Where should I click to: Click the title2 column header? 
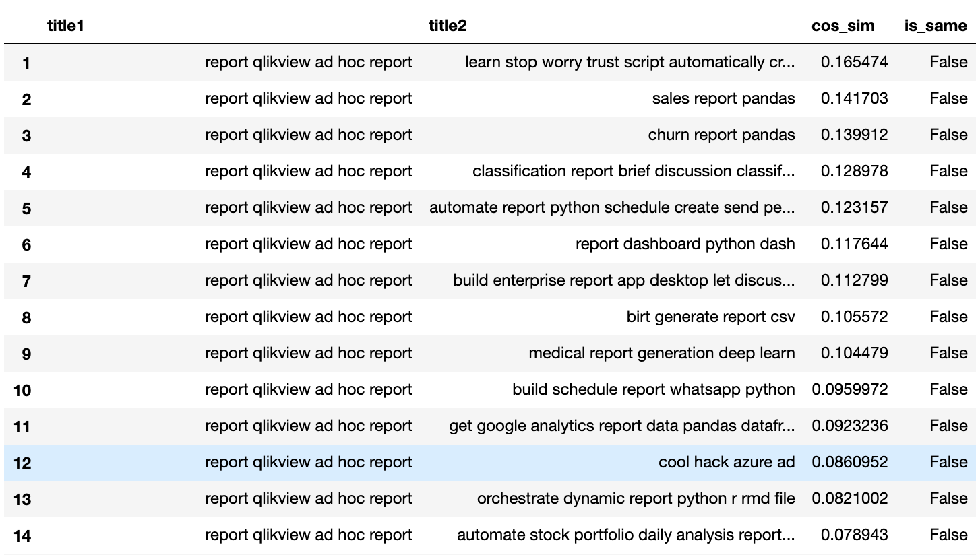pyautogui.click(x=448, y=26)
